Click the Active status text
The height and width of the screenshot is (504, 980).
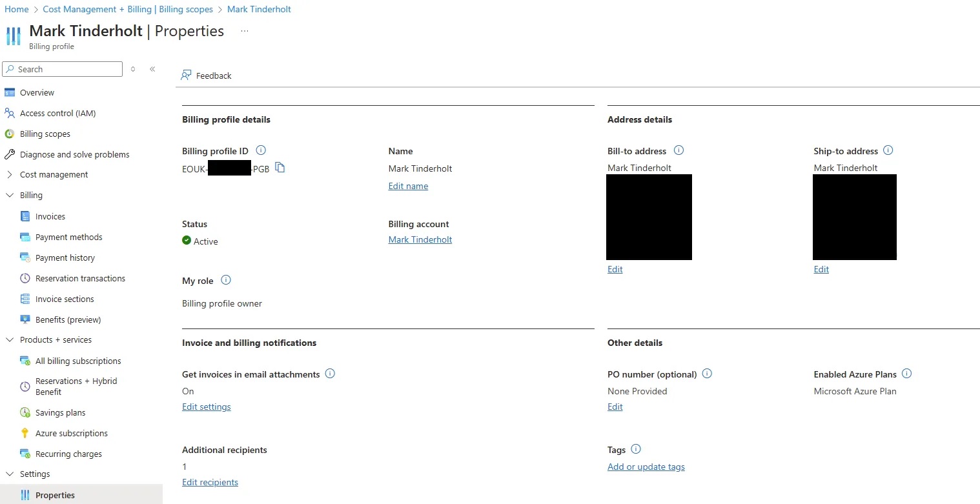click(206, 241)
